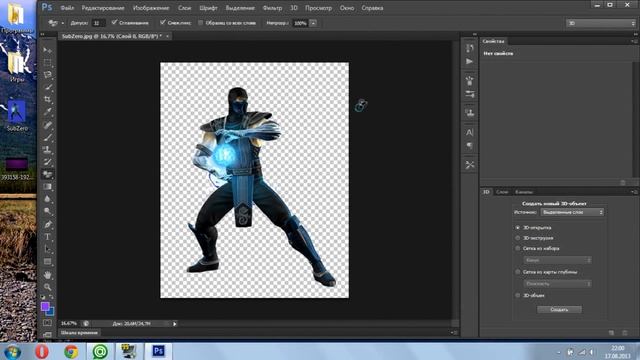Open the workspace switcher dropdown

(x=601, y=23)
